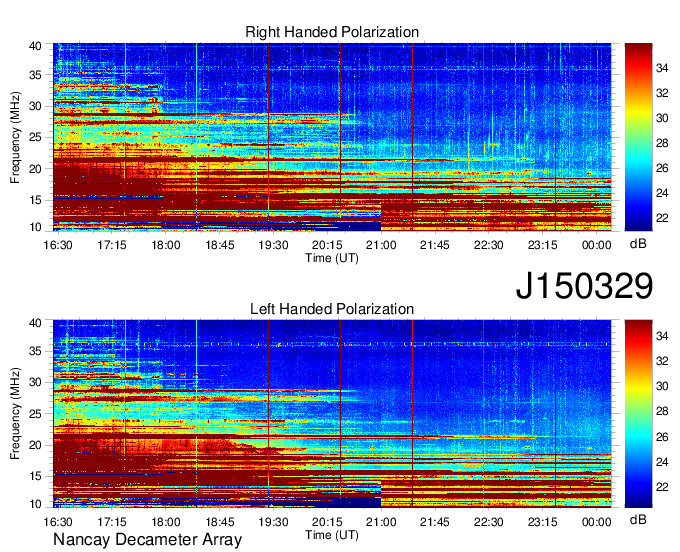Click the 18:00 time tick of Right Handed plot

click(x=166, y=245)
